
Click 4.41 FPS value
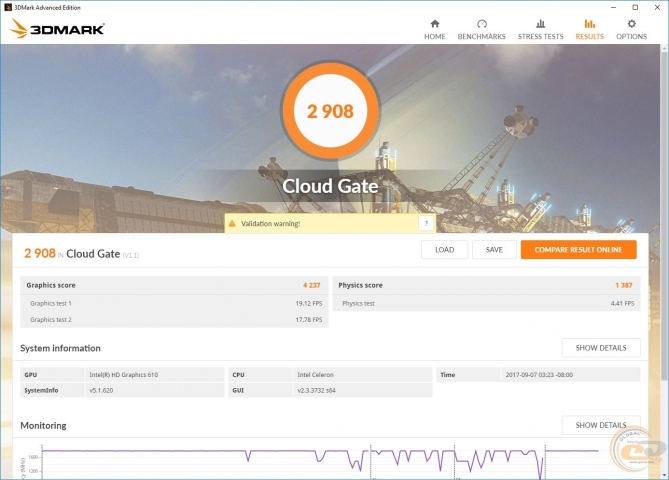pyautogui.click(x=622, y=303)
